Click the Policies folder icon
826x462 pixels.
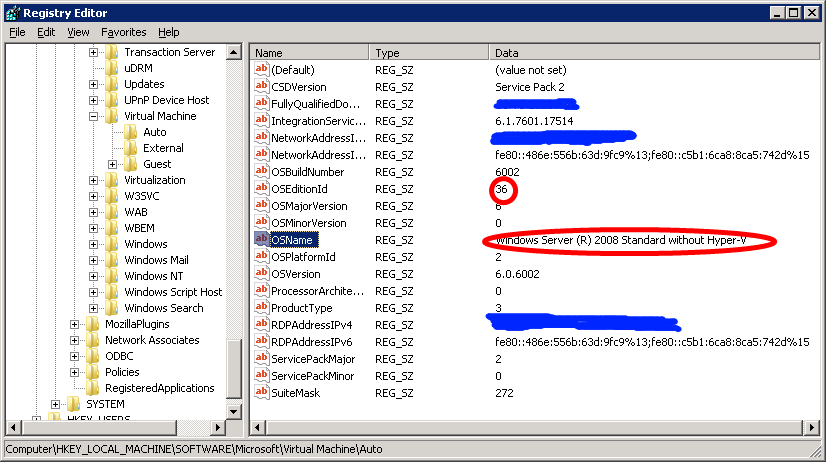tap(93, 372)
